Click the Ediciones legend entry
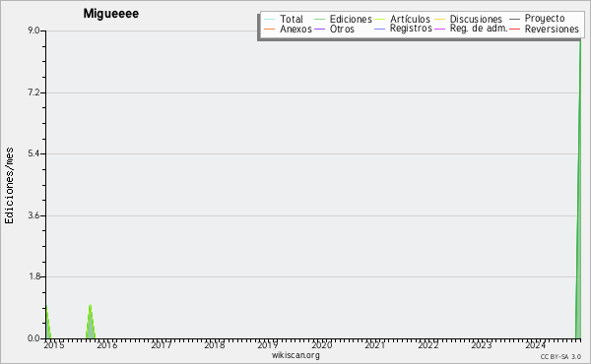Screen dimensions: 591x364 pos(343,19)
